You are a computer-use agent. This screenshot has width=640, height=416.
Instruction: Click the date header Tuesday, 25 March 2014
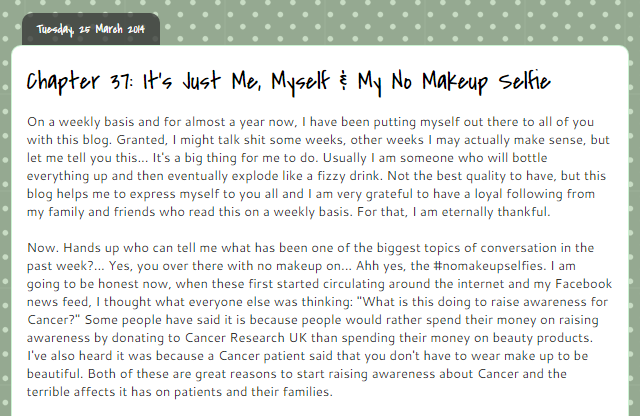91,29
